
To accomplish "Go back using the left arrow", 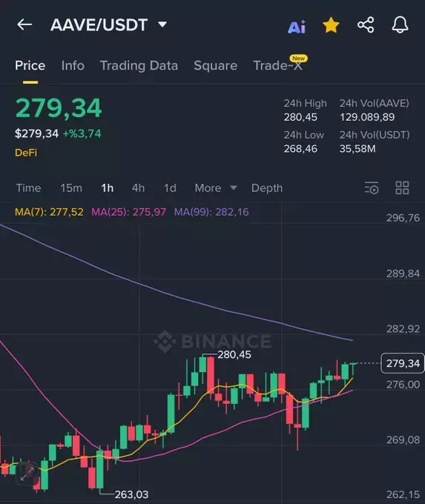I will point(24,24).
